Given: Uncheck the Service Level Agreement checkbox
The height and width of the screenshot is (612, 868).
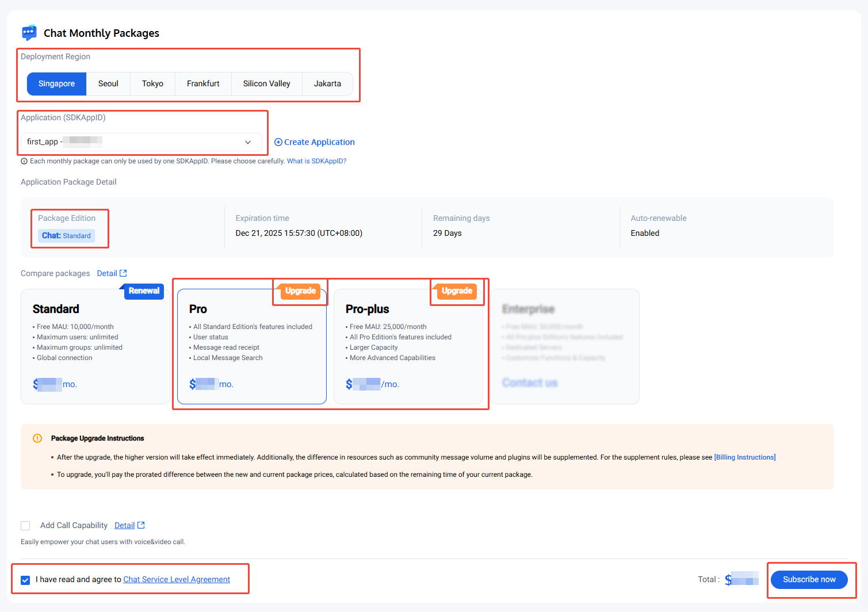Looking at the screenshot, I should point(25,580).
